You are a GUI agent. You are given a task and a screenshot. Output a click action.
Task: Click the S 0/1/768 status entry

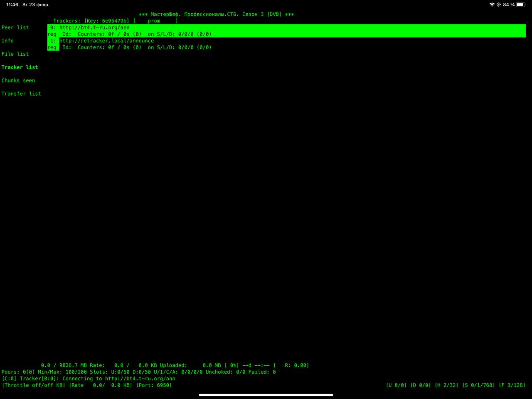pyautogui.click(x=478, y=385)
